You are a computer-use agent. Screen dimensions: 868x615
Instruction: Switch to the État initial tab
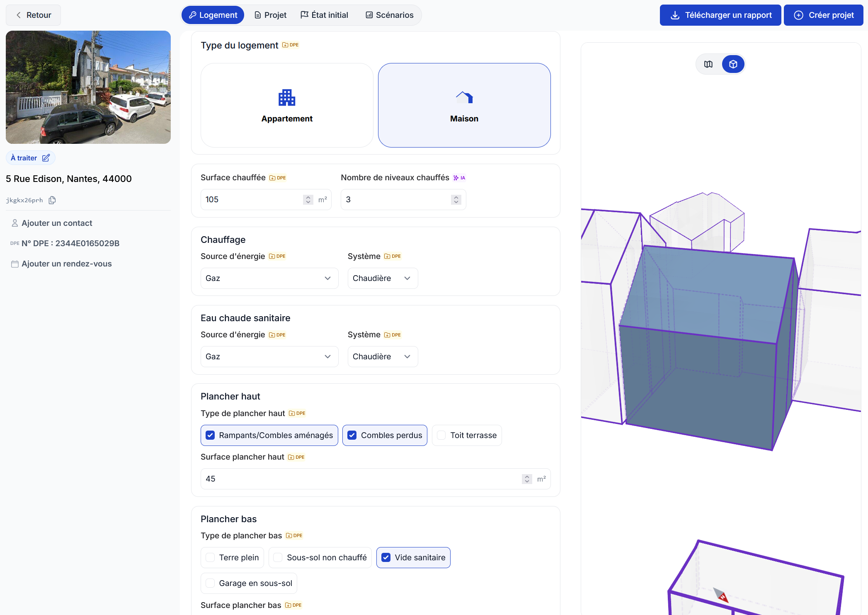pos(324,15)
